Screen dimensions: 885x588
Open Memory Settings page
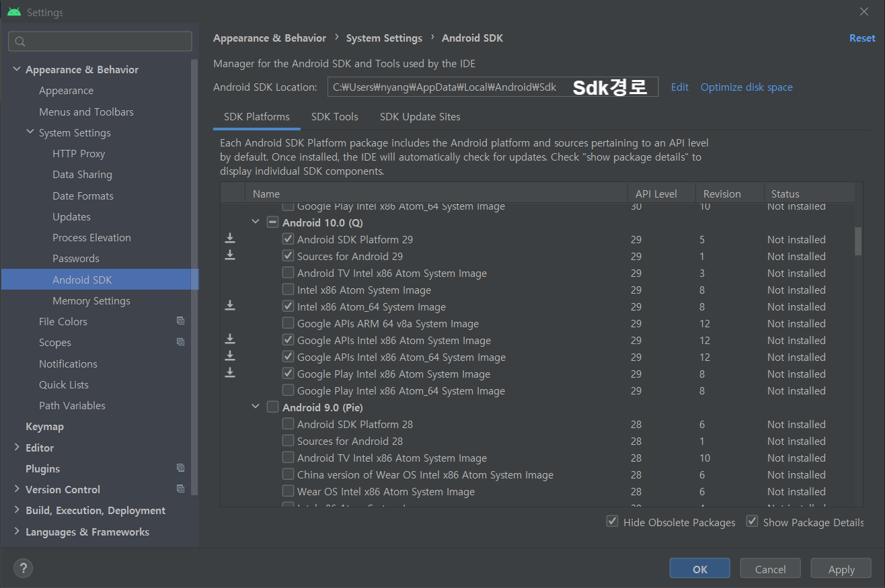tap(91, 300)
